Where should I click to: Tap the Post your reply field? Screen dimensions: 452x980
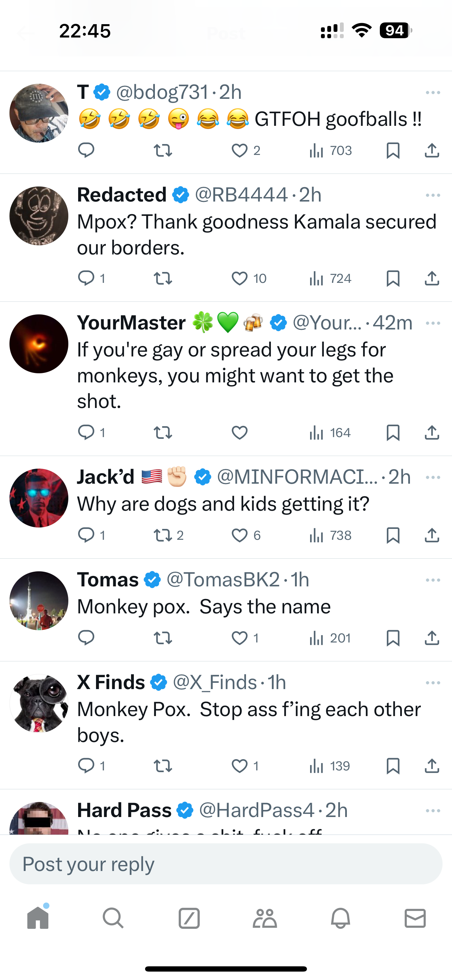pos(226,864)
